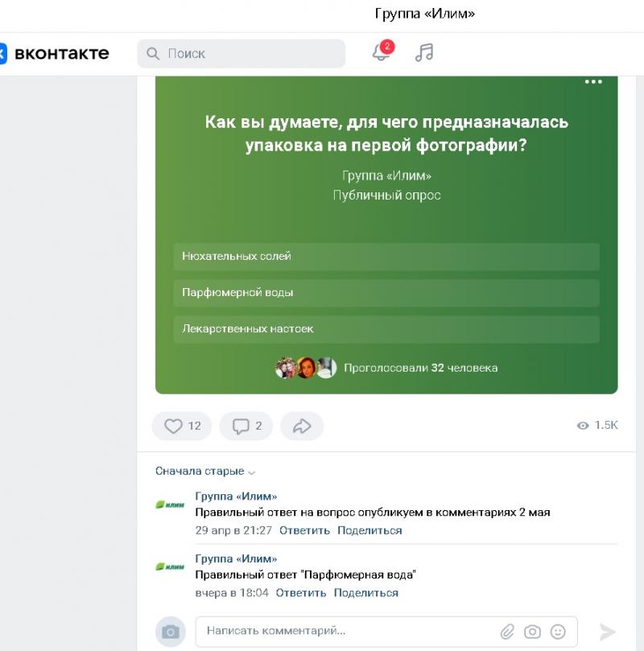Click Поделиться under the вчера comment

click(x=365, y=593)
